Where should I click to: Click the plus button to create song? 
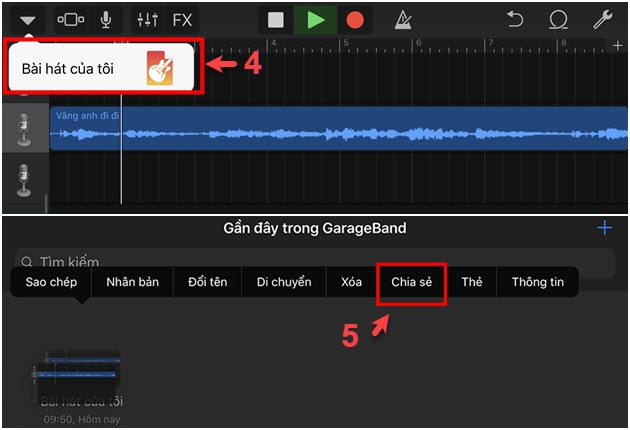pos(604,228)
